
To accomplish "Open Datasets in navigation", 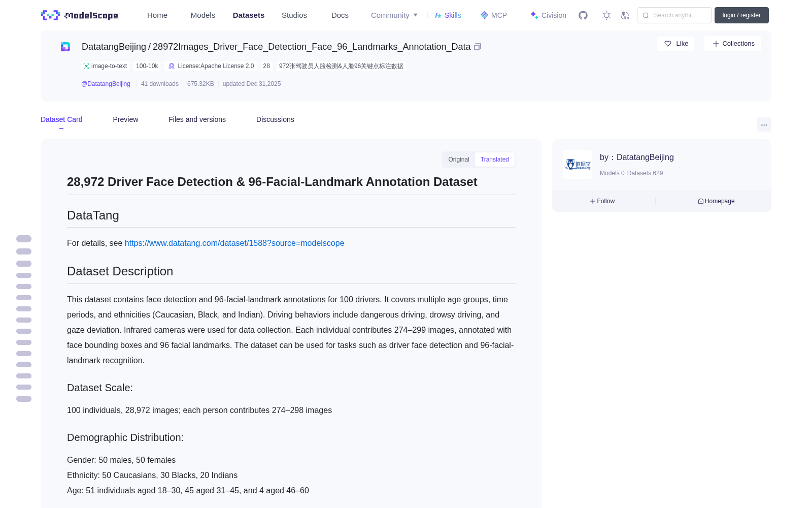I will 249,15.
